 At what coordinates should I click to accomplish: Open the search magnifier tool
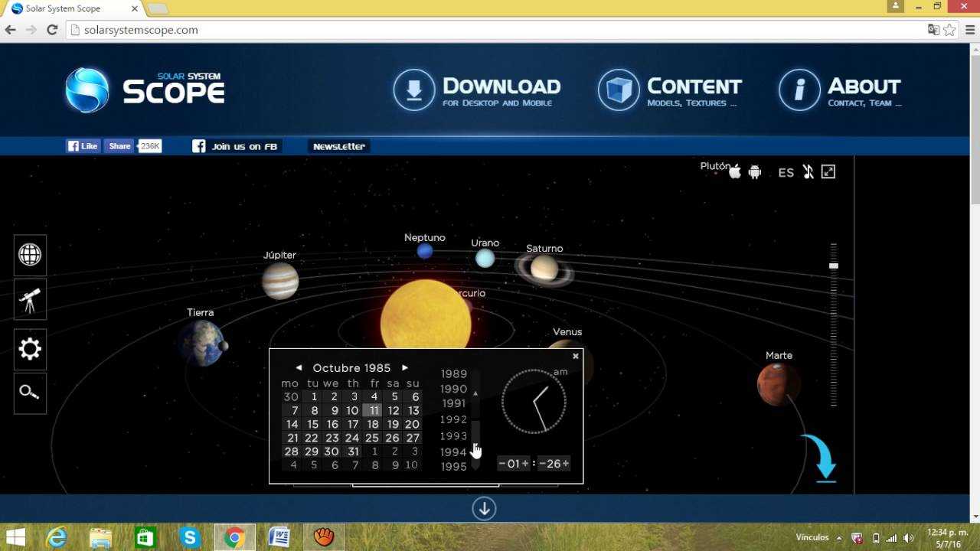click(30, 393)
